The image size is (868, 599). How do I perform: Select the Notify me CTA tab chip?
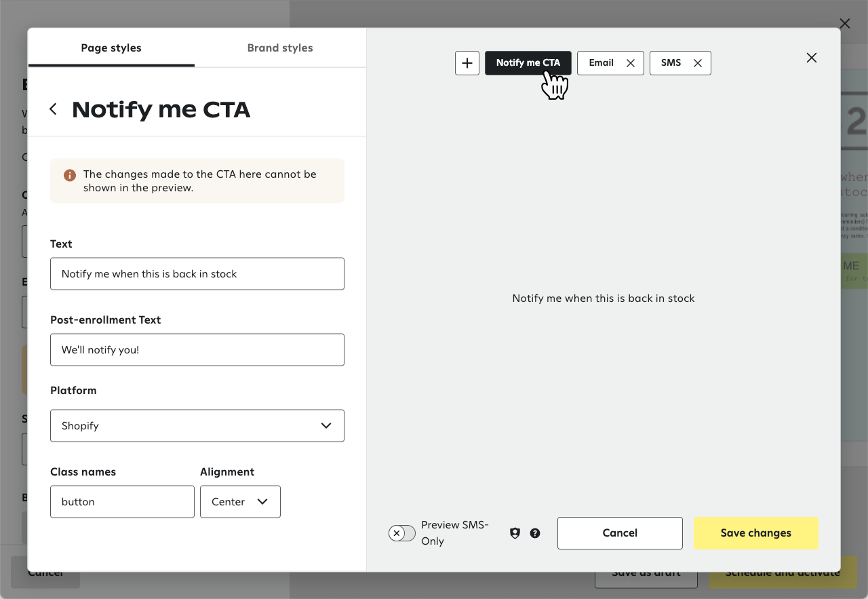click(x=528, y=62)
